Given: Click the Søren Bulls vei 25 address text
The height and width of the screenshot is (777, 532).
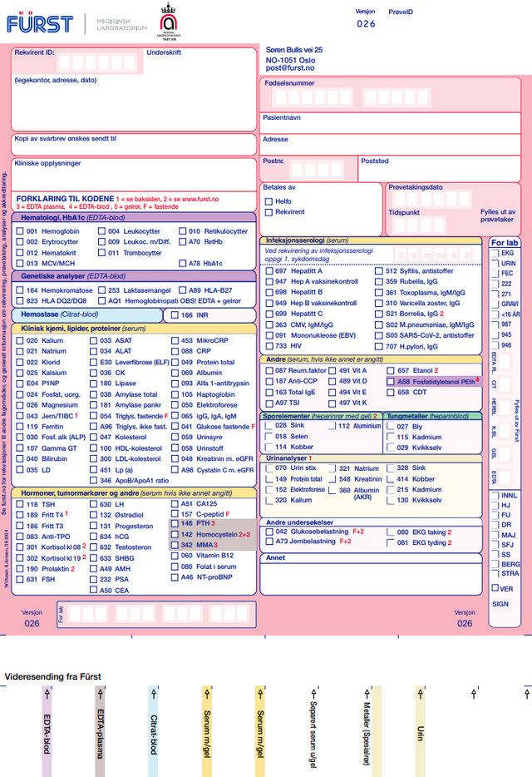Looking at the screenshot, I should [x=294, y=50].
